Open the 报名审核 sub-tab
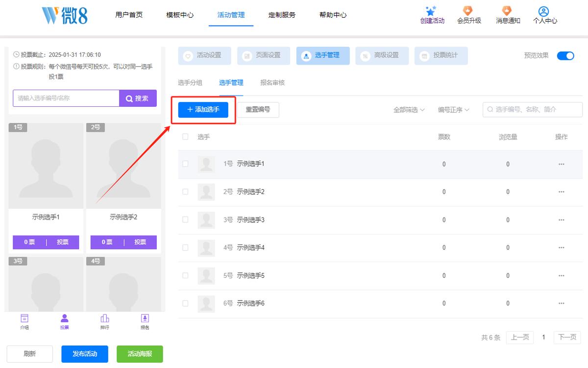Viewport: 588px width, 368px height. 272,83
